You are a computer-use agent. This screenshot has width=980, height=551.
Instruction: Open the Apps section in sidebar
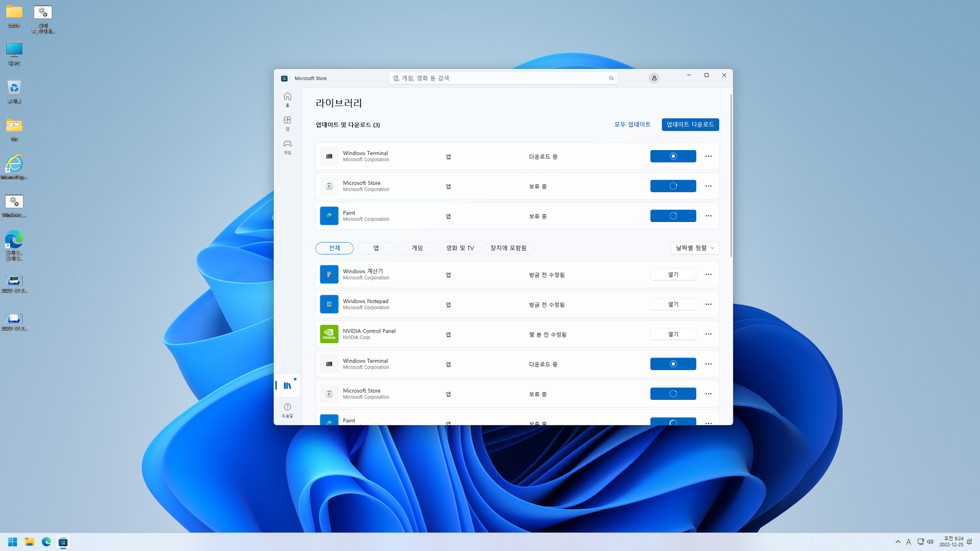[287, 123]
